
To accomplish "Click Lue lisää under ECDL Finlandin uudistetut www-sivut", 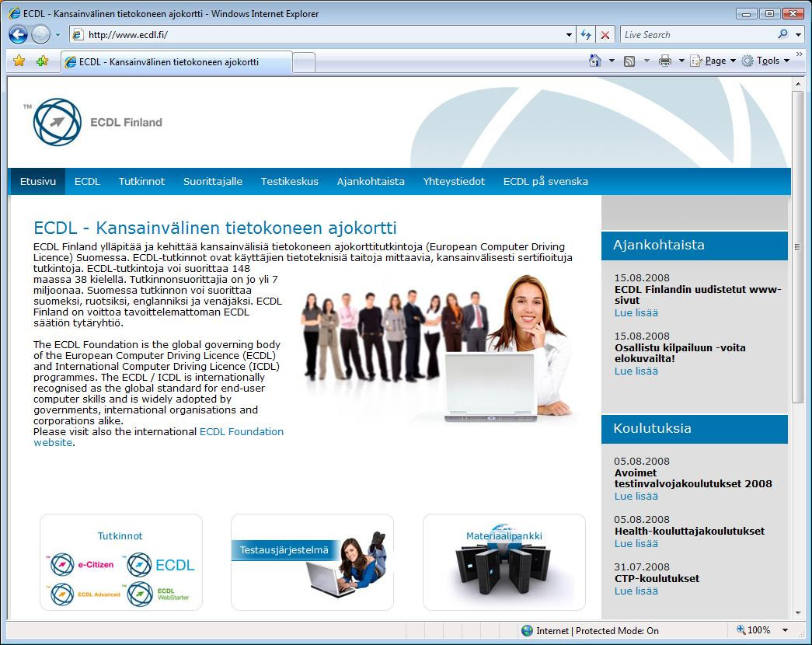I will 636,313.
